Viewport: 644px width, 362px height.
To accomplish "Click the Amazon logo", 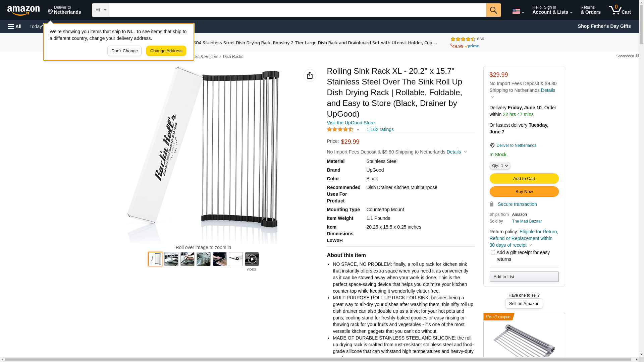I will click(x=23, y=10).
